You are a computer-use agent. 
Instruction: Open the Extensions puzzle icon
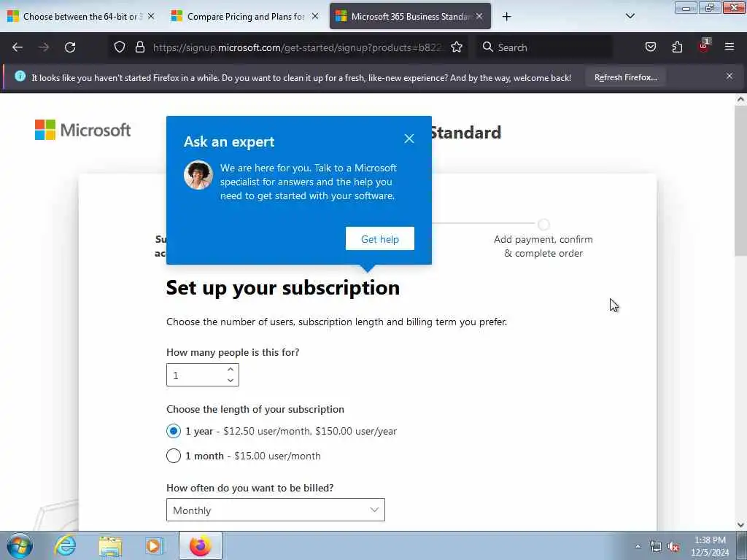(x=677, y=47)
